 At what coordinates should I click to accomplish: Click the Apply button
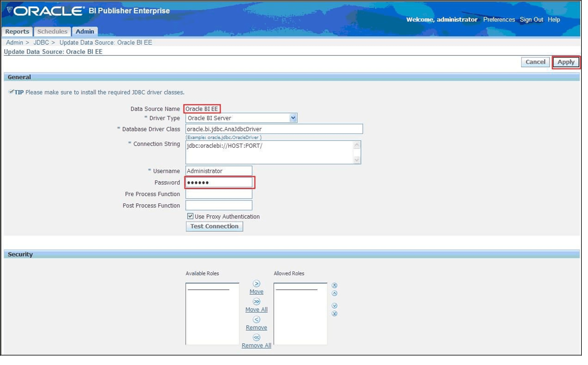click(566, 62)
